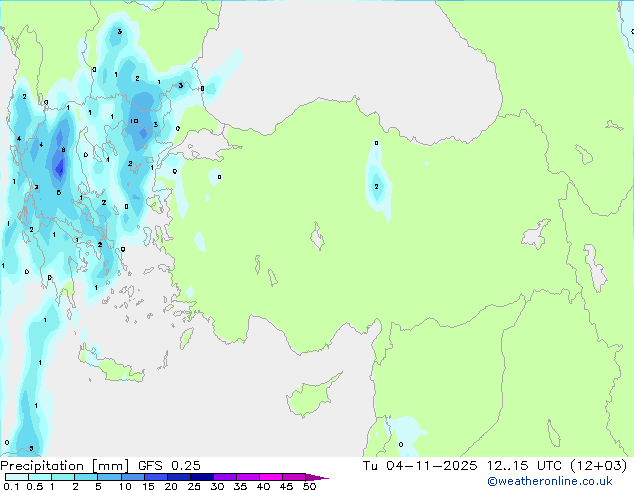Click the 40–45 mm magenta legend box
Viewport: 634px width, 490px height.
(271, 477)
